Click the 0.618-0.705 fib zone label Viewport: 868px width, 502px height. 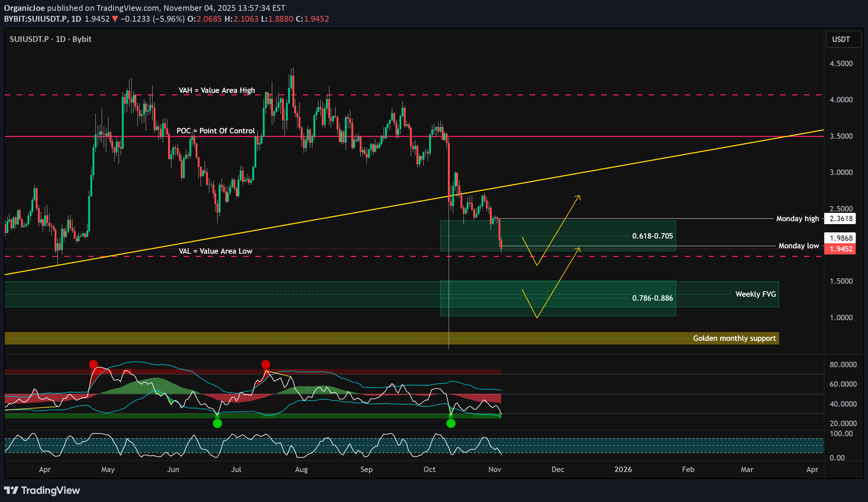tap(652, 236)
